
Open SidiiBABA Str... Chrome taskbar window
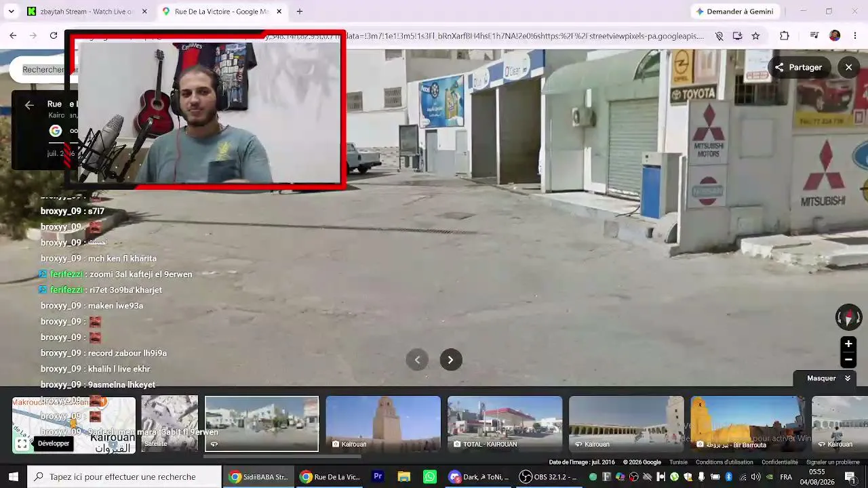pos(258,476)
